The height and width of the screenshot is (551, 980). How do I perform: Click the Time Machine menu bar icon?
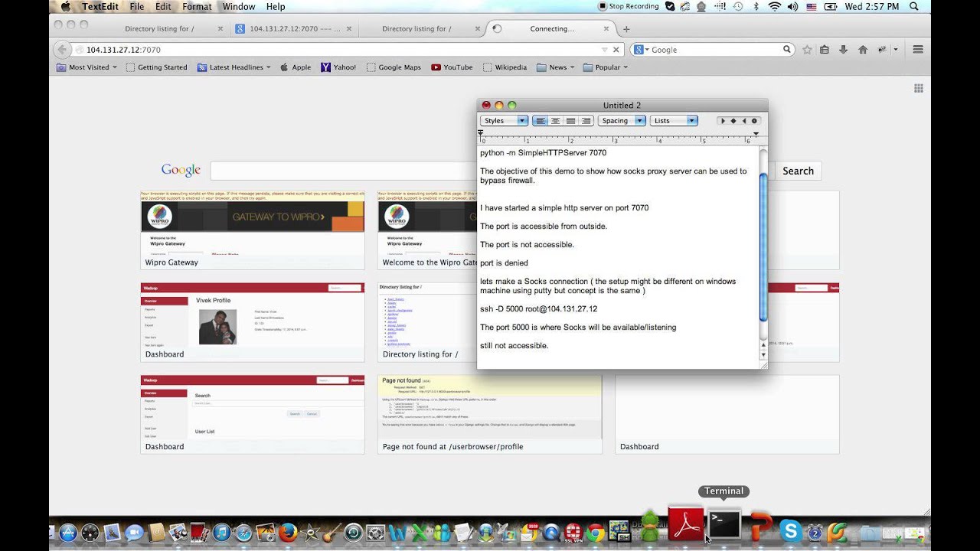point(738,6)
